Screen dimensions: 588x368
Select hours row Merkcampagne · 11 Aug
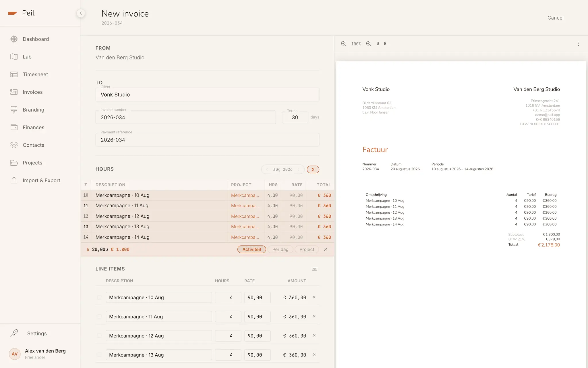[x=207, y=206]
